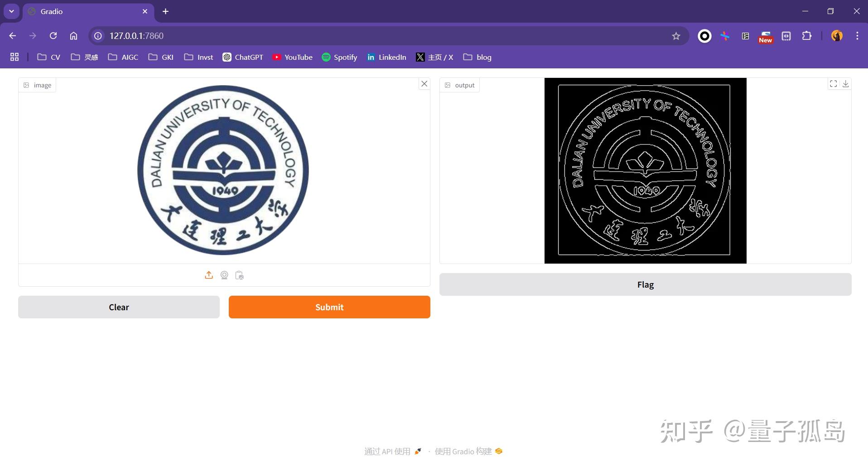Open the LinkedIn bookmark

point(386,57)
